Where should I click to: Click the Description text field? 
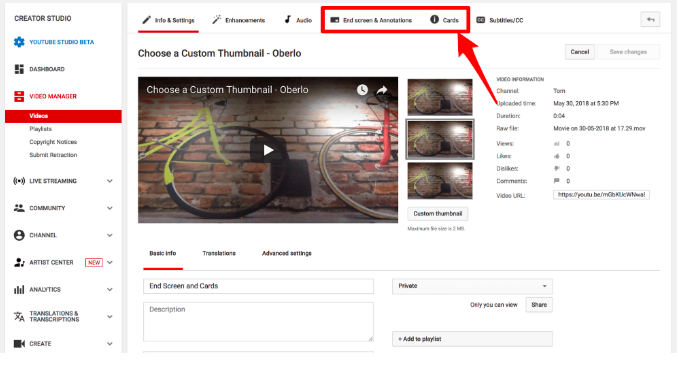click(x=258, y=322)
